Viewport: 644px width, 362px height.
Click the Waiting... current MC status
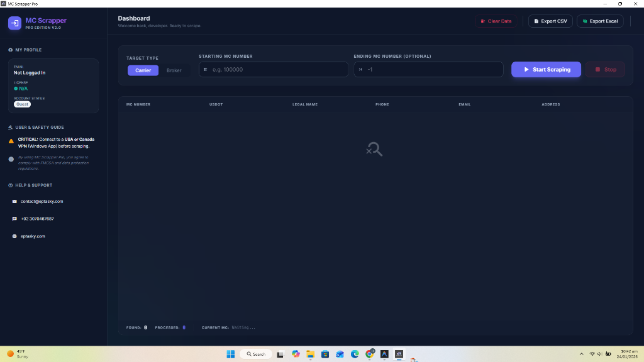pos(243,327)
